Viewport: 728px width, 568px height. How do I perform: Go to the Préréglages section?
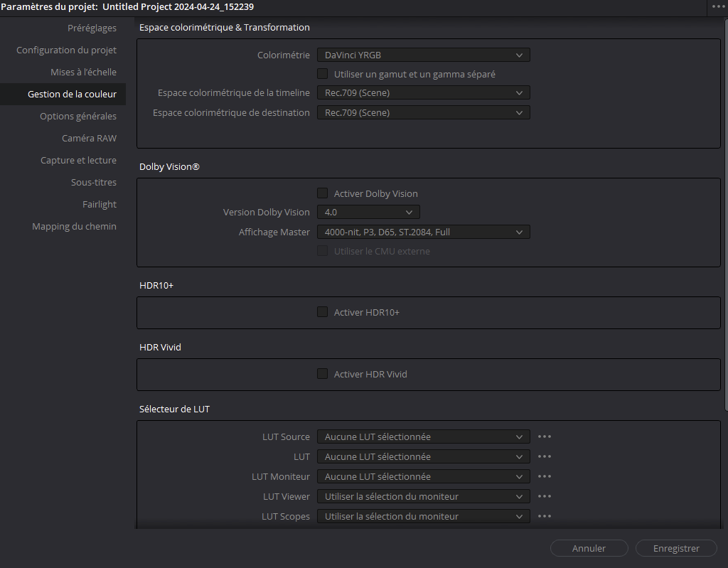click(92, 28)
